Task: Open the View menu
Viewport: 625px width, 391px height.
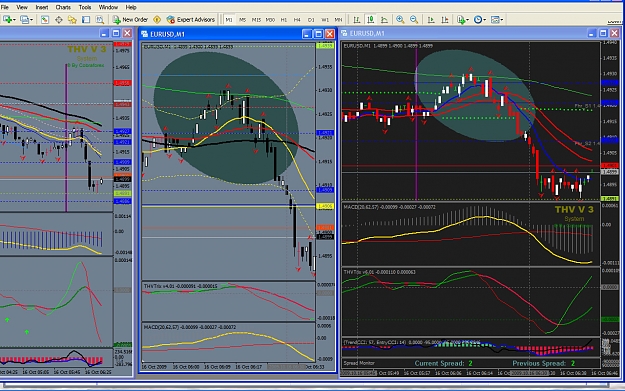Action: click(22, 7)
